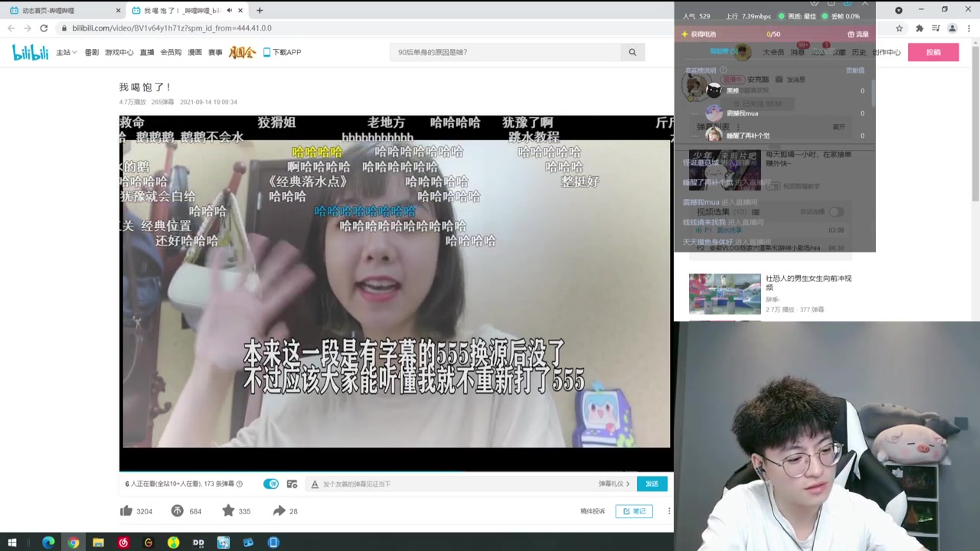Screen dimensions: 980x551
Task: Click 发送 to send danmaku
Action: [652, 484]
